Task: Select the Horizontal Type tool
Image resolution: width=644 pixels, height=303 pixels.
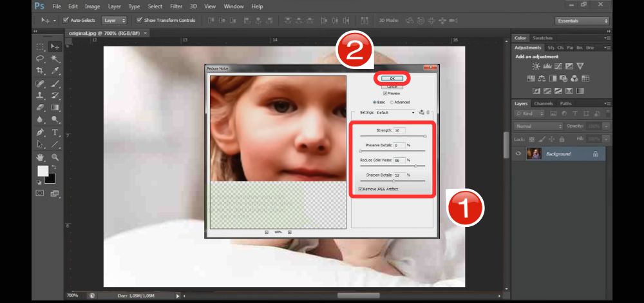Action: coord(55,132)
